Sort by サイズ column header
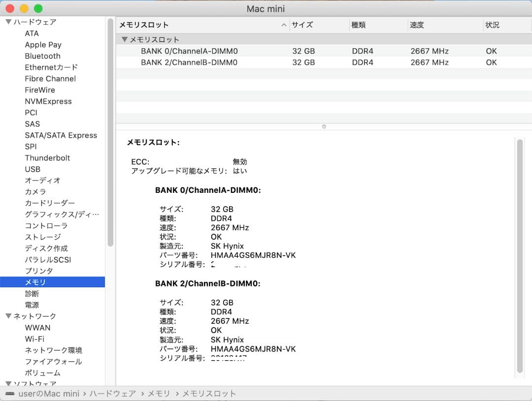 pyautogui.click(x=302, y=25)
